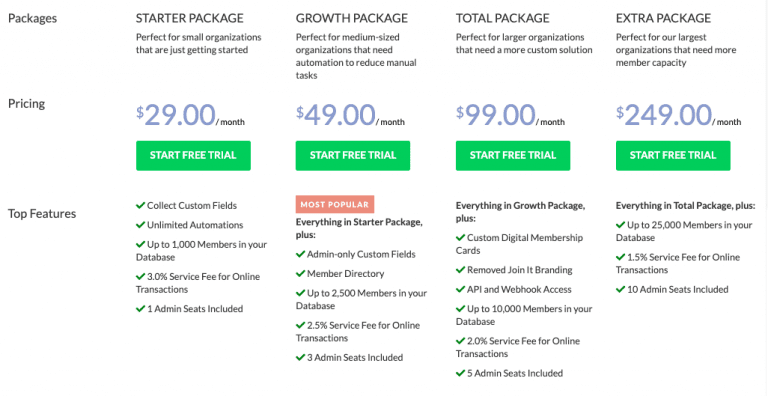The height and width of the screenshot is (396, 768).
Task: Click checkmark beside Member Directory
Action: [x=300, y=273]
